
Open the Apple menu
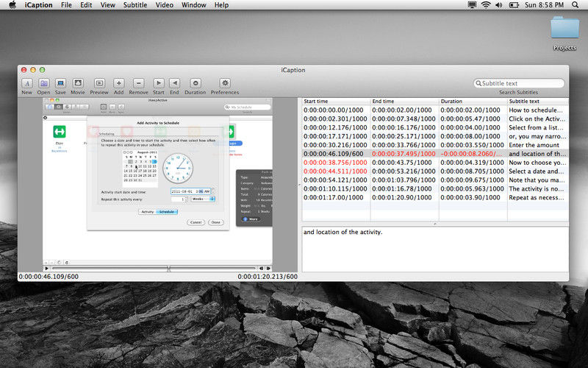(12, 5)
